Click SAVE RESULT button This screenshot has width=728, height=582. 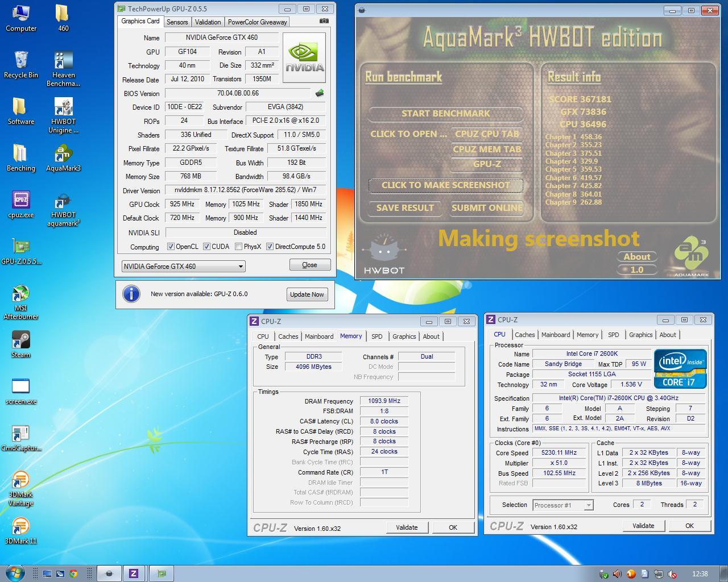(x=405, y=208)
